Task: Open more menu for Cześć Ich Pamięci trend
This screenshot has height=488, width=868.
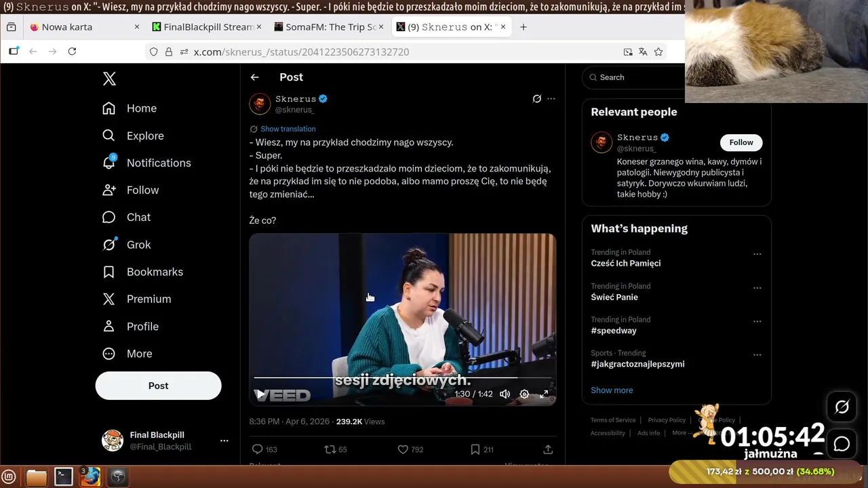Action: (x=757, y=254)
